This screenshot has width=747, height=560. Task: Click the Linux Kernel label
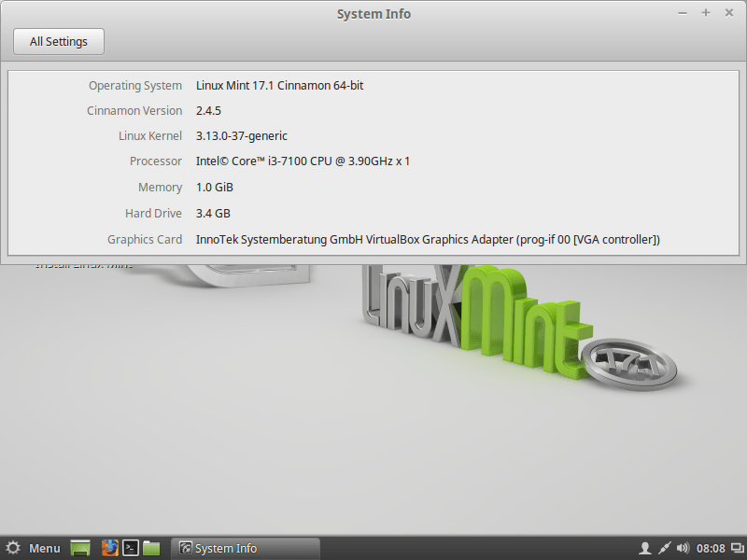pos(150,136)
